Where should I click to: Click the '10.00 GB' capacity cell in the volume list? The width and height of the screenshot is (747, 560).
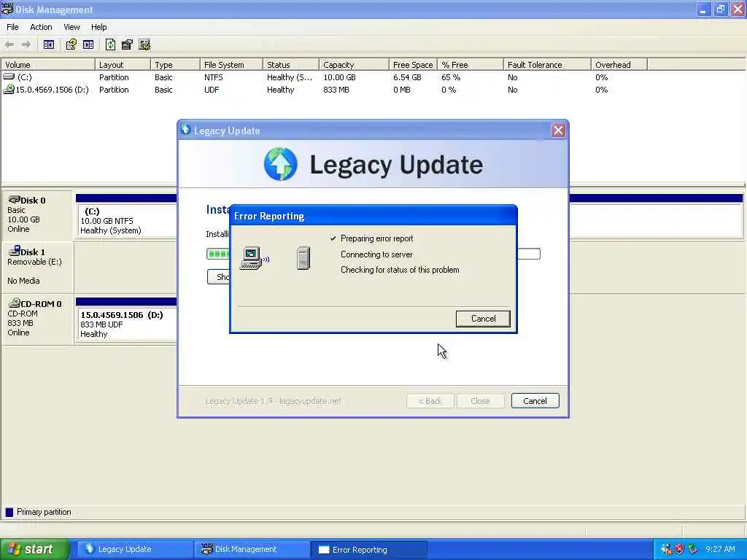click(x=339, y=77)
